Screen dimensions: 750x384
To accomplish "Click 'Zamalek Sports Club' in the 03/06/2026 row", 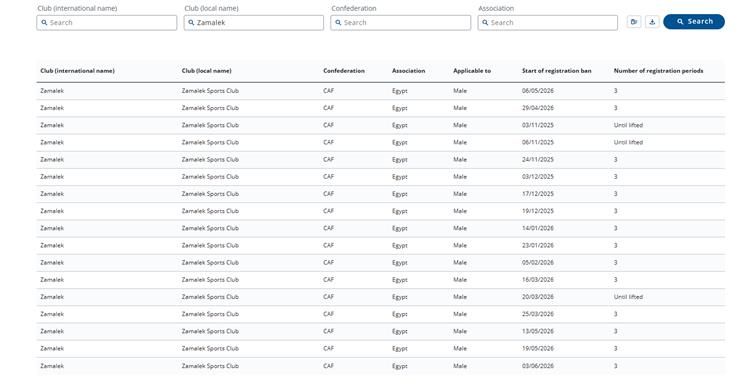I will coord(210,366).
